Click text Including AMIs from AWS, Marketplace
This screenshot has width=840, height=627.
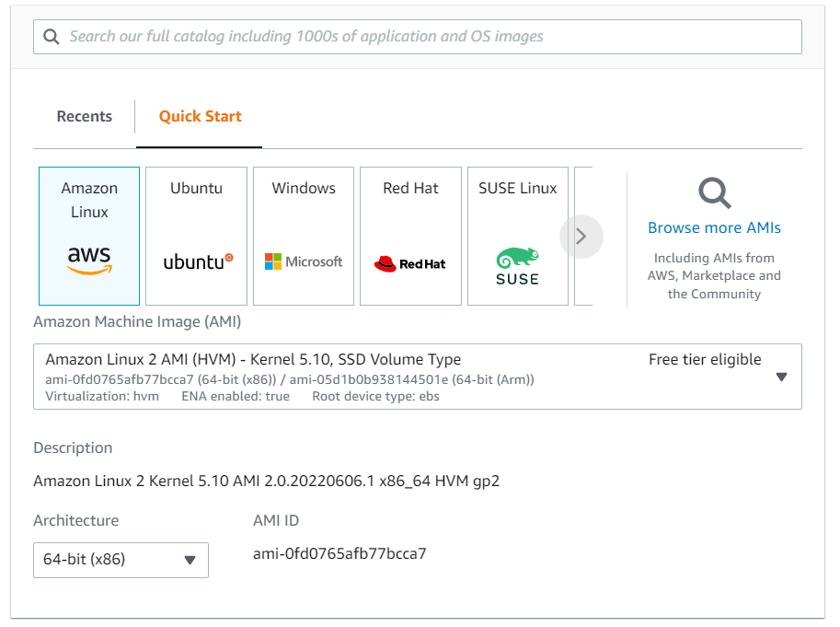point(714,275)
